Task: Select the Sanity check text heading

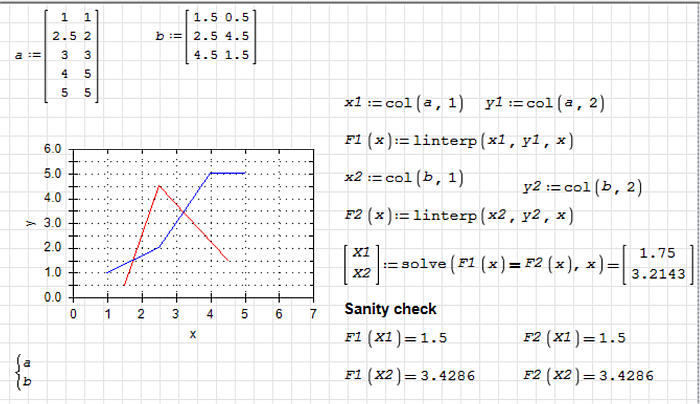Action: [x=390, y=309]
